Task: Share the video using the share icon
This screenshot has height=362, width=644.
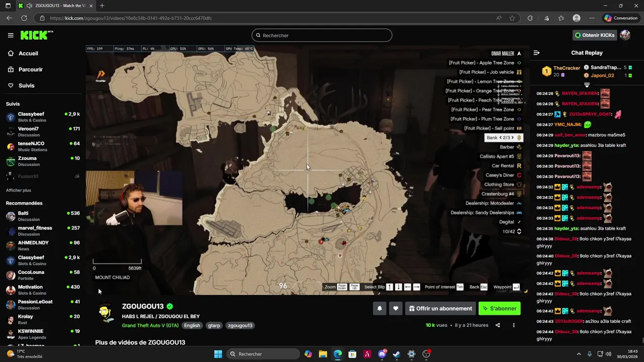Action: [x=498, y=325]
